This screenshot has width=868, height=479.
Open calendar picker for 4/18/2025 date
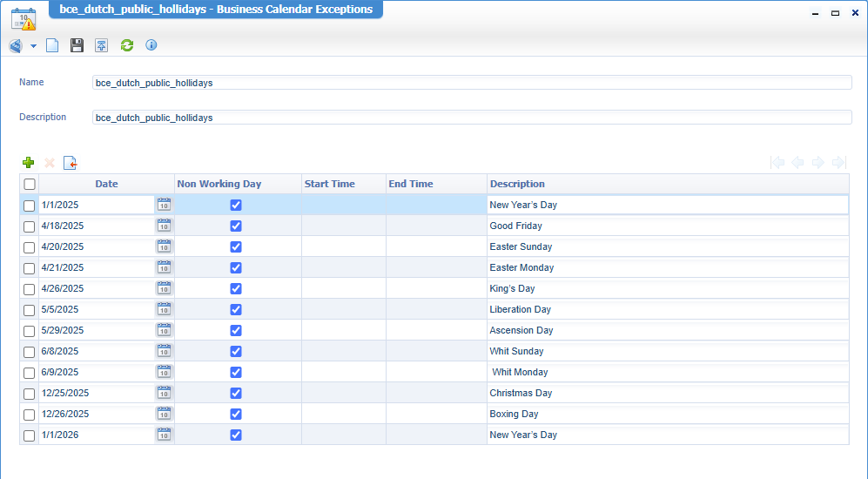click(164, 226)
